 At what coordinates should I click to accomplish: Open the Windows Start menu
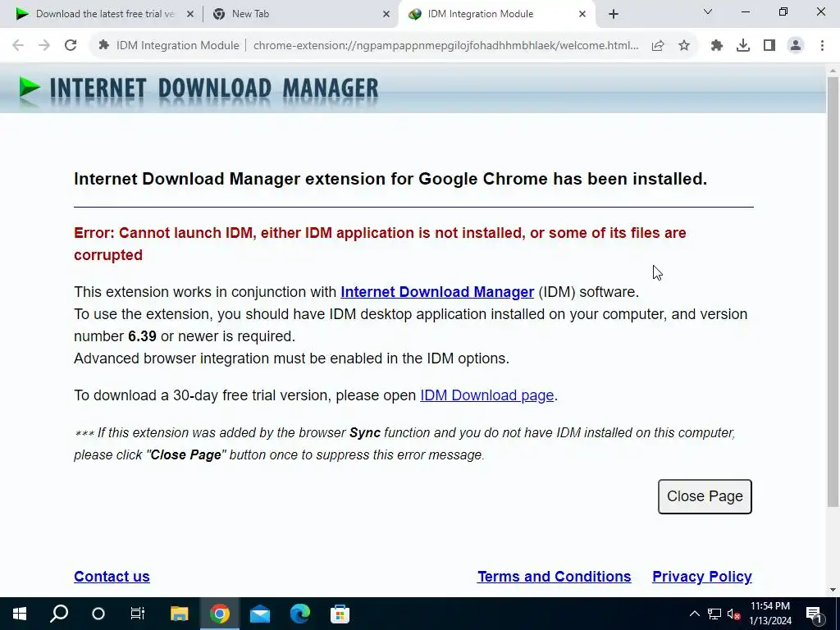point(20,614)
